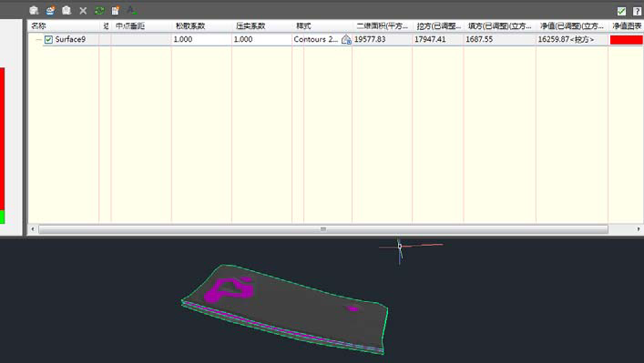The height and width of the screenshot is (363, 644).
Task: Click the style picker icon beside Contours 2
Action: 346,39
